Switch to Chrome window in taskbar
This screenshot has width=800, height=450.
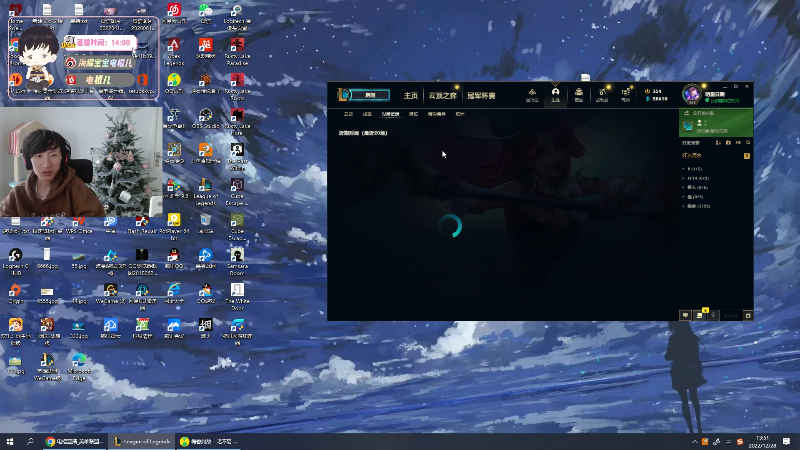coord(74,441)
